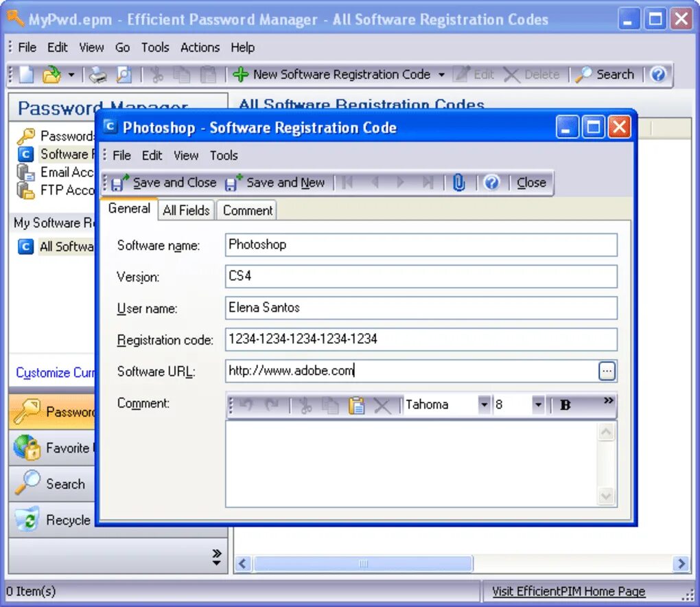The height and width of the screenshot is (607, 700).
Task: Open the Go menu
Action: tap(122, 47)
